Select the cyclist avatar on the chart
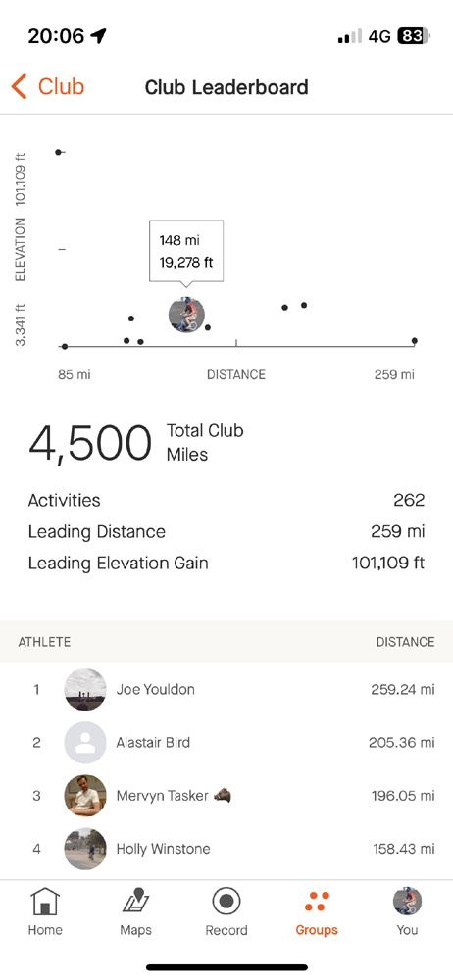Viewport: 453px width, 980px height. [x=186, y=315]
